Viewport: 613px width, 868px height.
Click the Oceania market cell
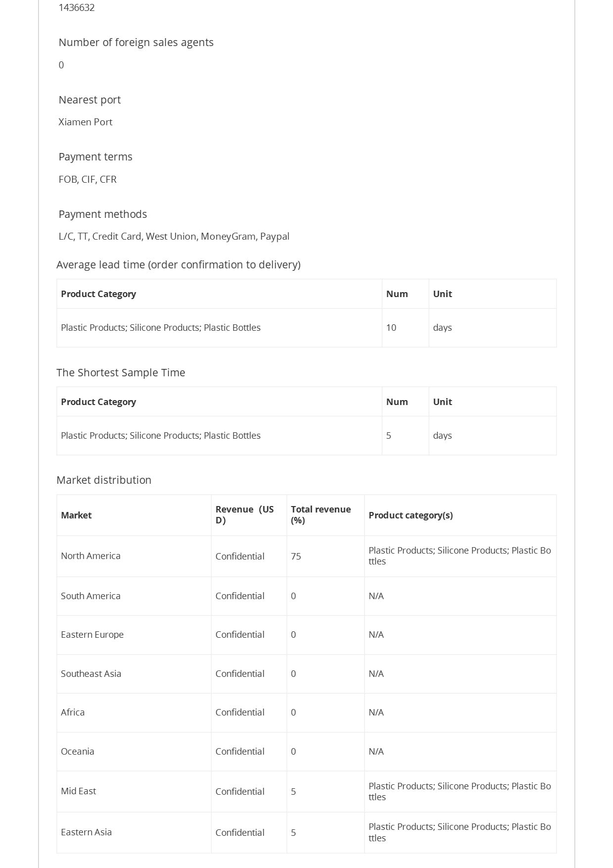coord(134,752)
